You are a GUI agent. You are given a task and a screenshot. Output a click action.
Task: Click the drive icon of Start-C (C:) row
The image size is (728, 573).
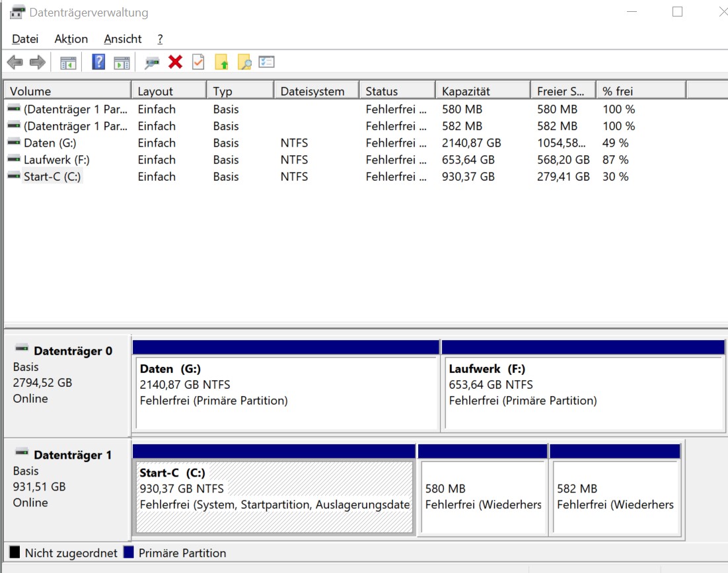click(x=14, y=176)
